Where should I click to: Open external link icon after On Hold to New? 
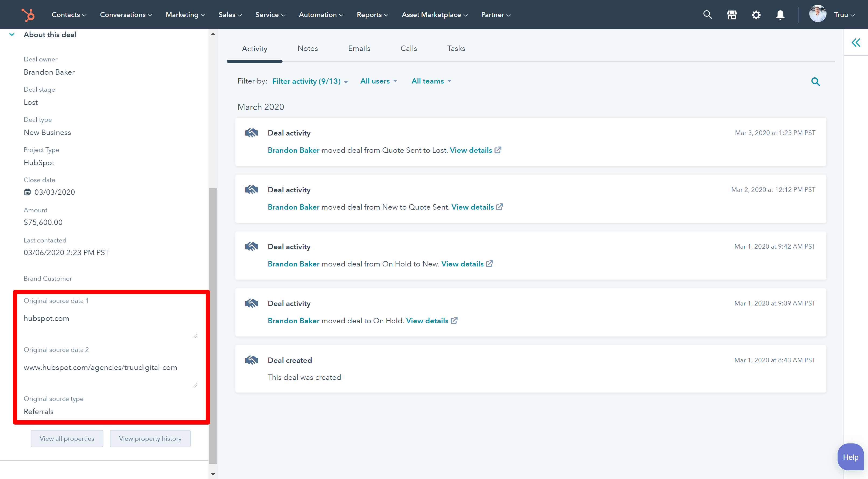click(490, 263)
